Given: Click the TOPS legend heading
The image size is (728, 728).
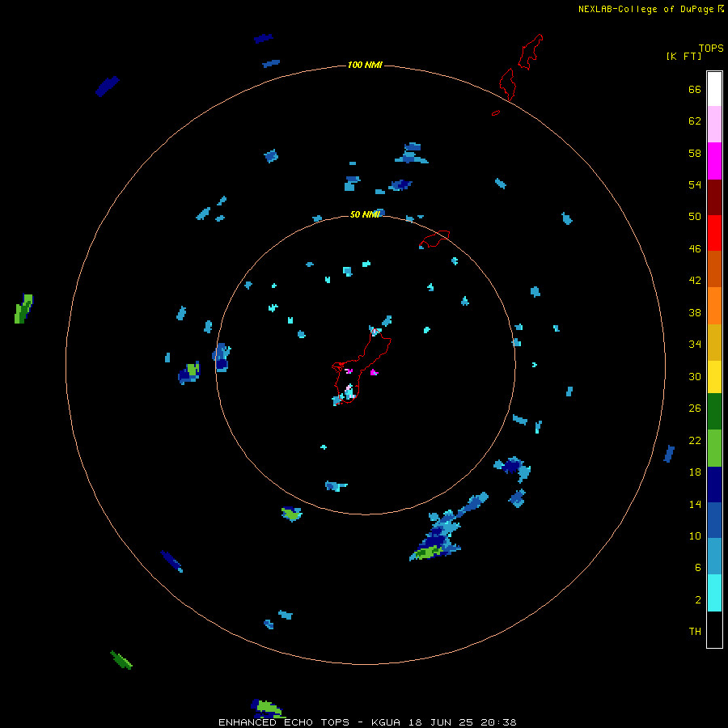Looking at the screenshot, I should point(711,48).
